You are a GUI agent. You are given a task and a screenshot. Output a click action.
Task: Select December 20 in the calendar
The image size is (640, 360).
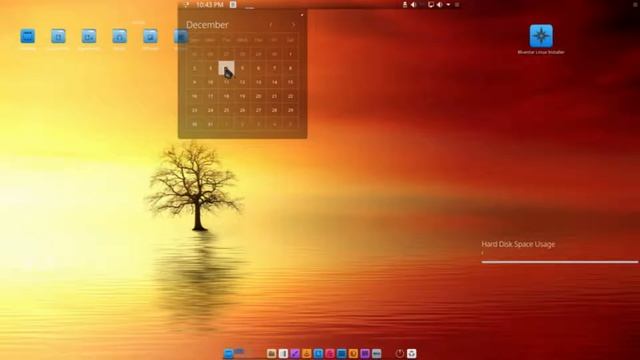coord(258,96)
